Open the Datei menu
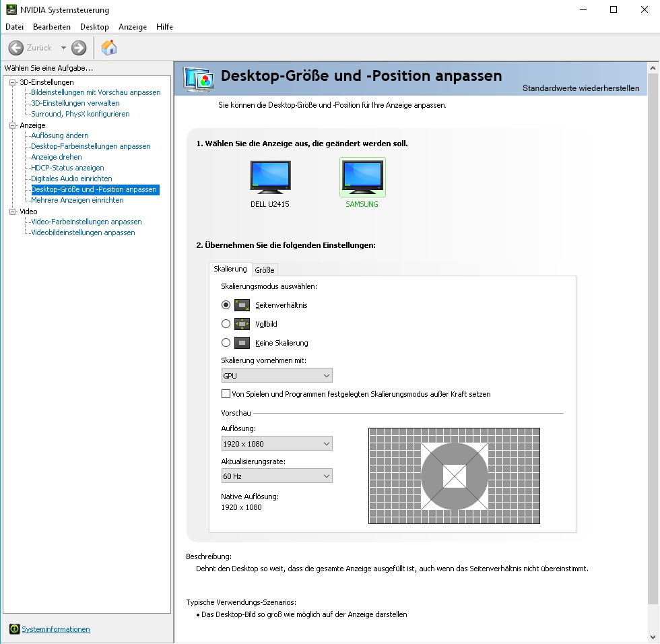This screenshot has height=644, width=660. (x=14, y=27)
